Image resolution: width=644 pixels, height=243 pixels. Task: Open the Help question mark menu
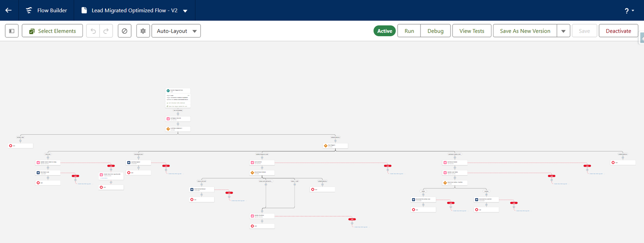click(x=629, y=11)
